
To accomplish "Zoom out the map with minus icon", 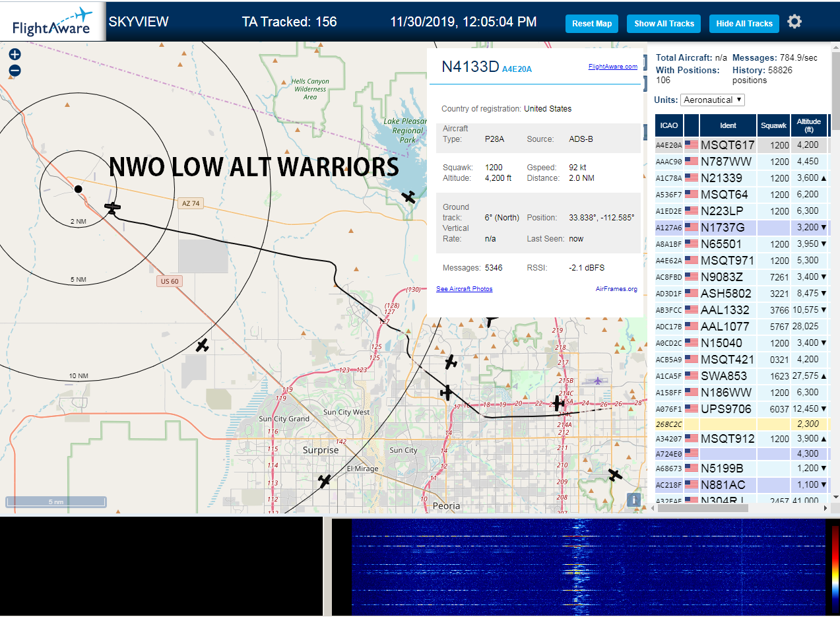I will coord(15,71).
